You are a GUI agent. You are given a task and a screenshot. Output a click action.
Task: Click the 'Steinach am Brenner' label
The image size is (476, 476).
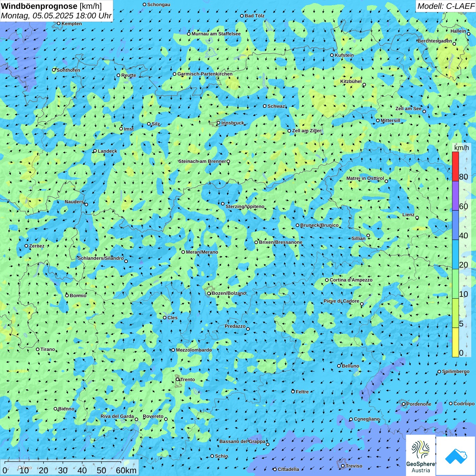(x=202, y=161)
